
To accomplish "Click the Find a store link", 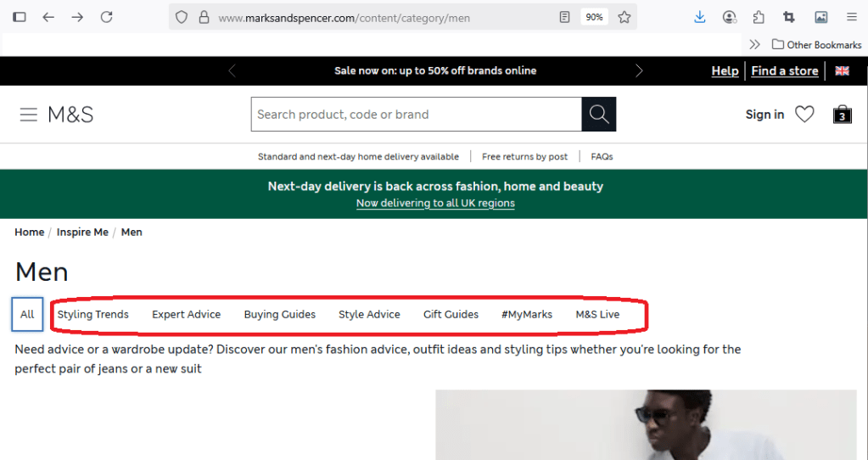I will click(x=784, y=71).
